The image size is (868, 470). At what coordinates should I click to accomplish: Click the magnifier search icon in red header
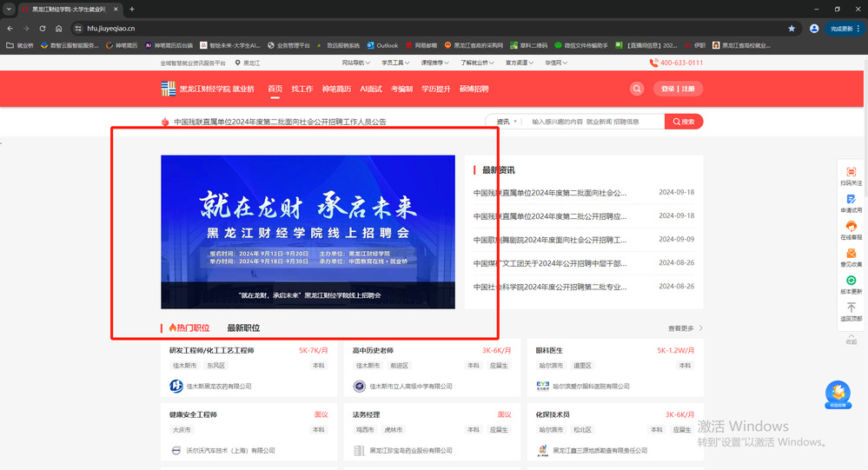pyautogui.click(x=638, y=89)
